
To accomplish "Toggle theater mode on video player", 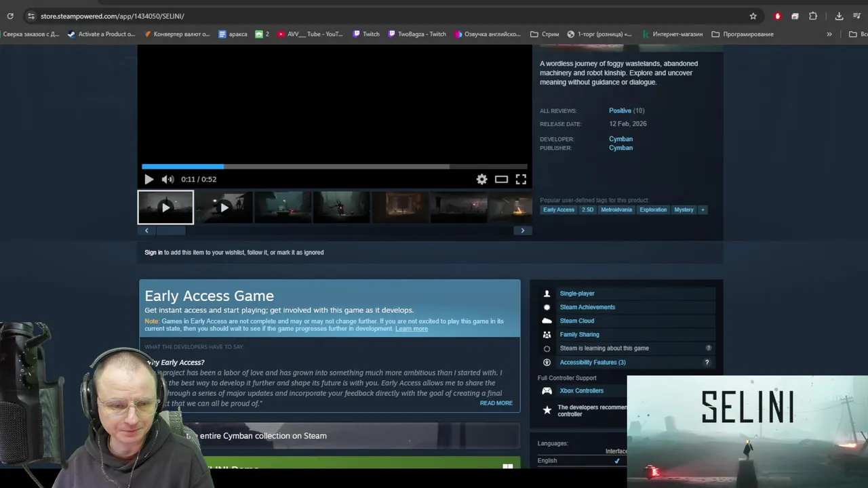I will point(501,179).
